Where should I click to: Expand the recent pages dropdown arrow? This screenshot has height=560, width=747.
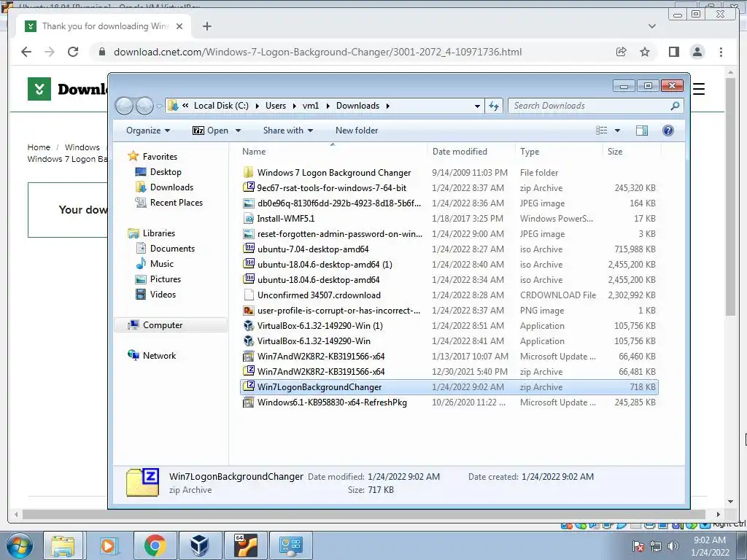click(x=159, y=106)
